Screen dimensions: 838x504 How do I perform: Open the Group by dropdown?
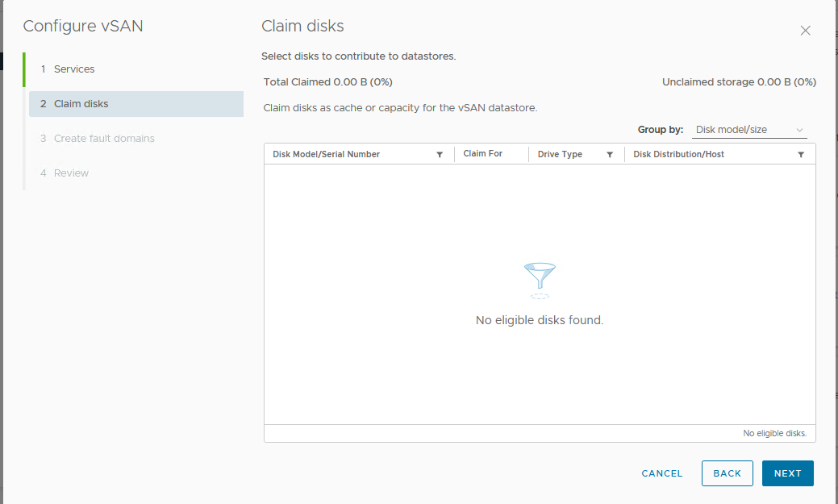point(749,130)
